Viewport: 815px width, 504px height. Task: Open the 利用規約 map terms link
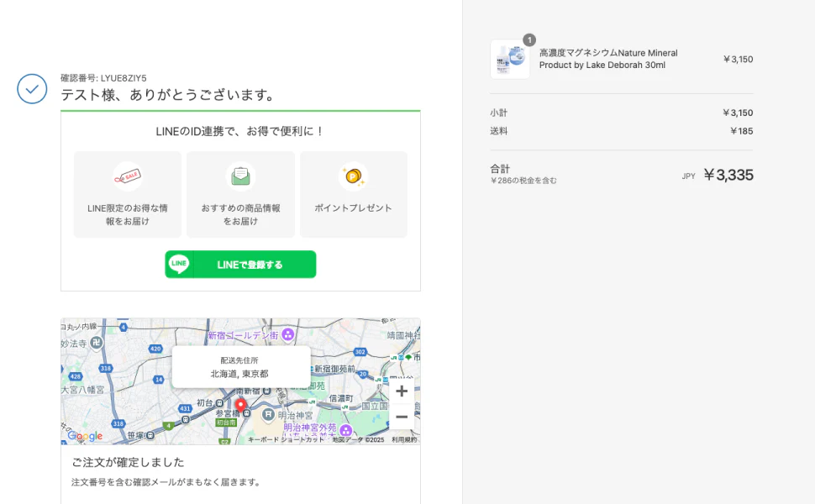[x=403, y=439]
